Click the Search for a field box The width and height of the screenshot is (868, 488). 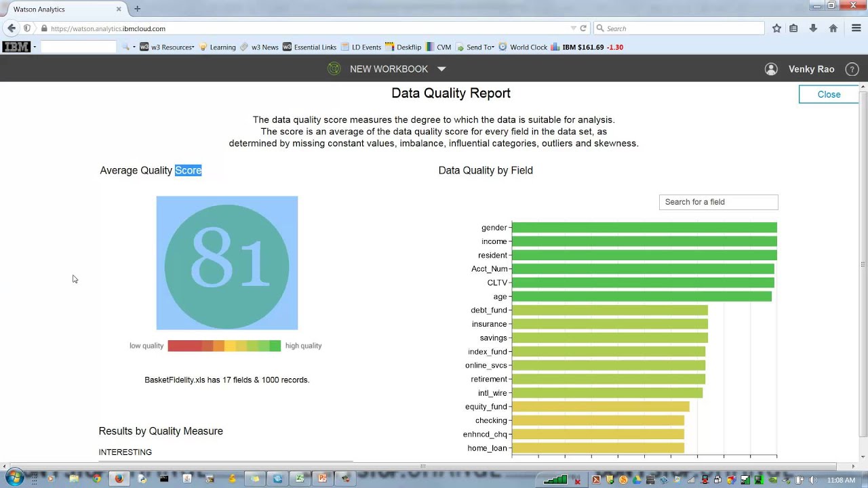tap(718, 202)
